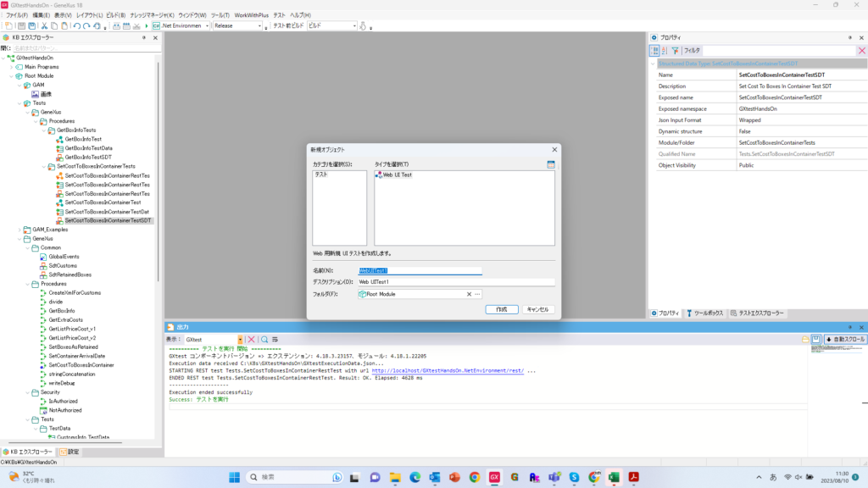Click the Undo arrow in the toolbar

coord(76,26)
